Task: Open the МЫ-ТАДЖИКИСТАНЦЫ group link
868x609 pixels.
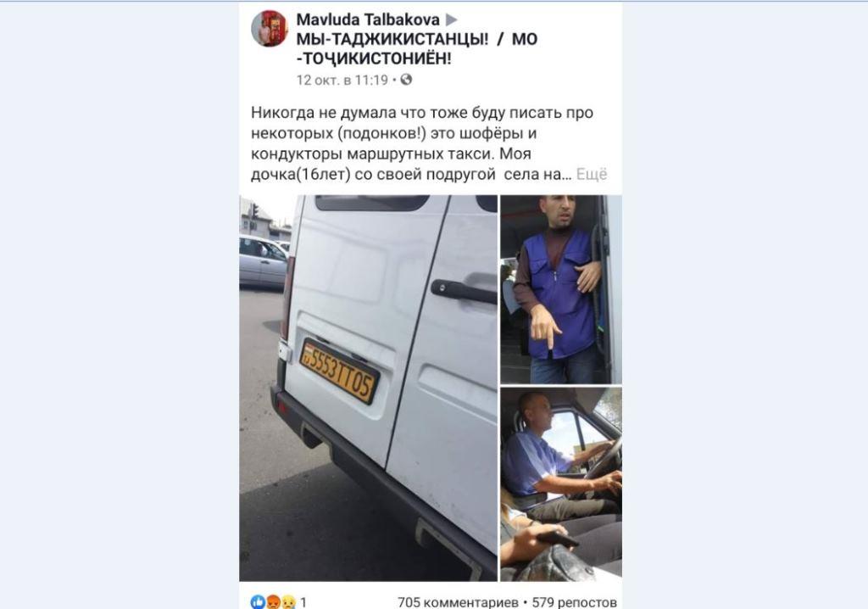Action: pyautogui.click(x=417, y=48)
